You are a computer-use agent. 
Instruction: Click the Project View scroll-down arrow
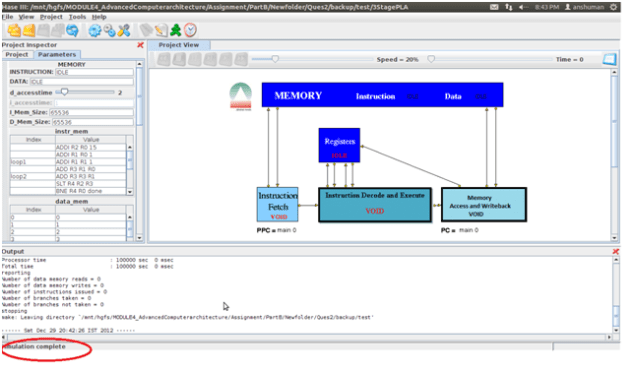614,239
